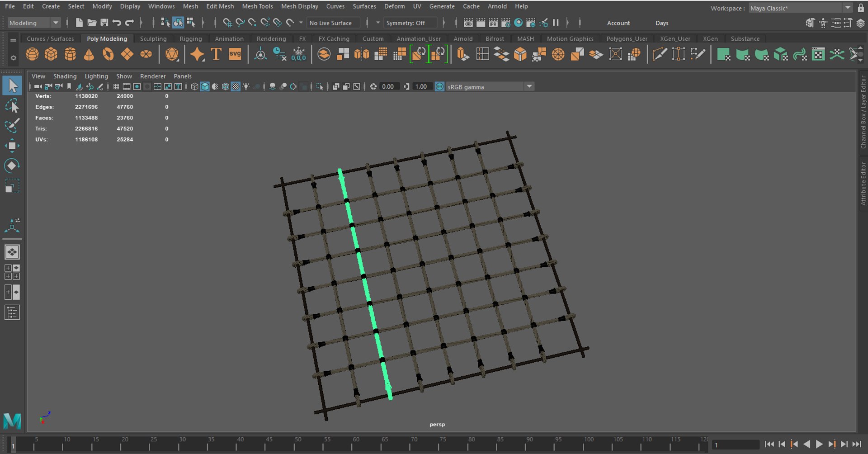Screen dimensions: 868x454
Task: Open the Edit Mesh menu
Action: (220, 6)
